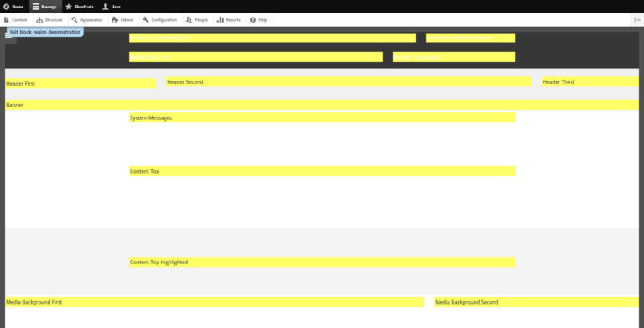
Task: Open the Help page
Action: 259,20
